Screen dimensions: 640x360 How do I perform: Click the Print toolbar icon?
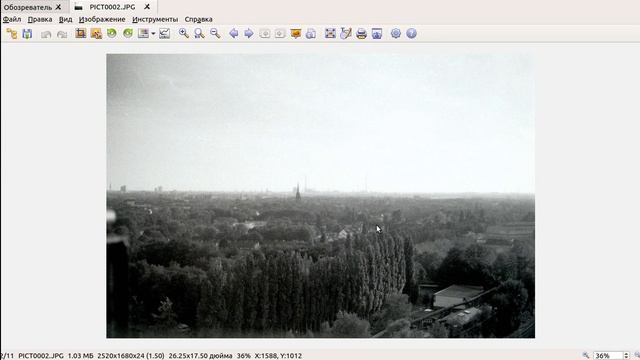tap(361, 33)
